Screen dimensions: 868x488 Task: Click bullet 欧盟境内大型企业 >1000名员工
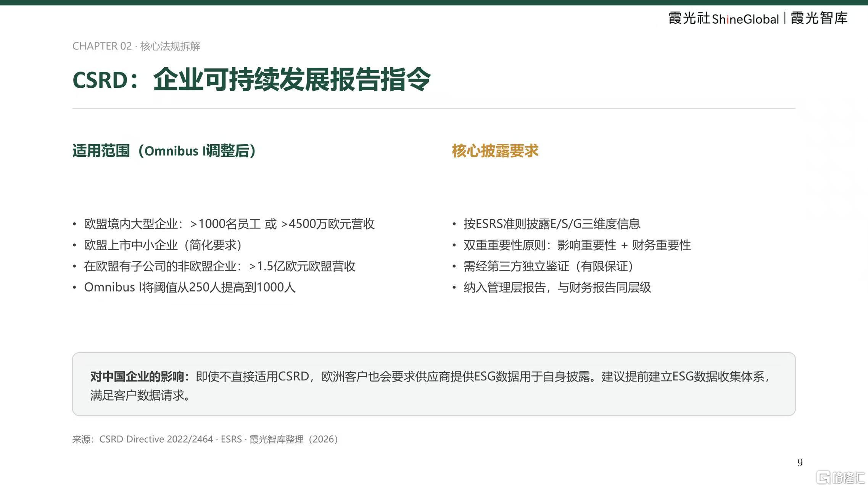tap(229, 224)
